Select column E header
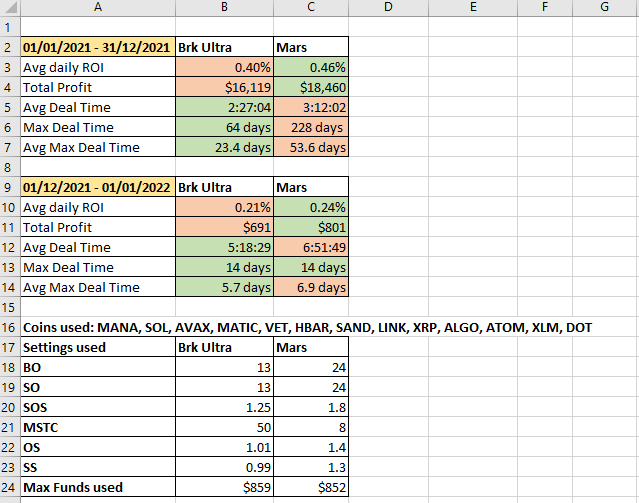 (473, 8)
